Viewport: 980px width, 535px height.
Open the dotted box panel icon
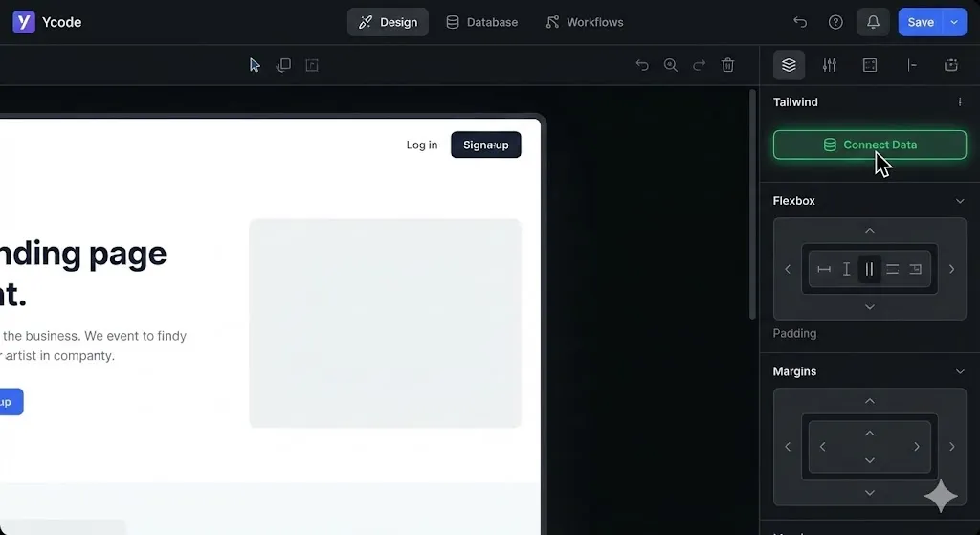coord(870,65)
